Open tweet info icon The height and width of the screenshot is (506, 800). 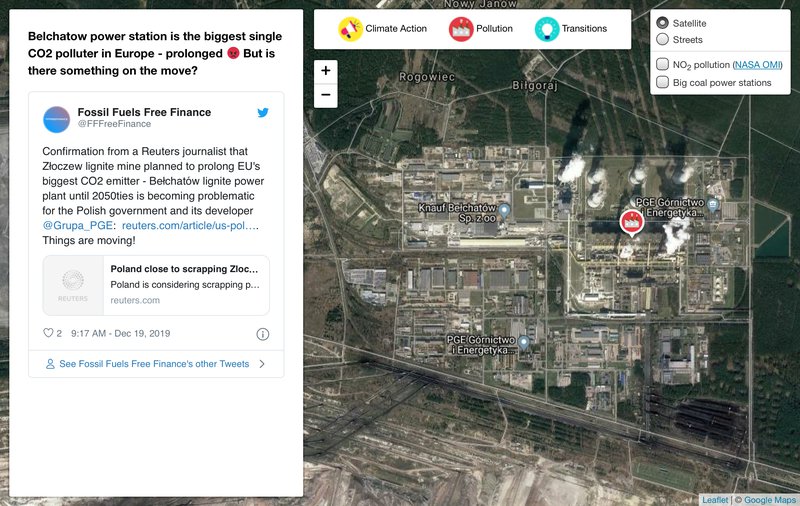pyautogui.click(x=263, y=334)
